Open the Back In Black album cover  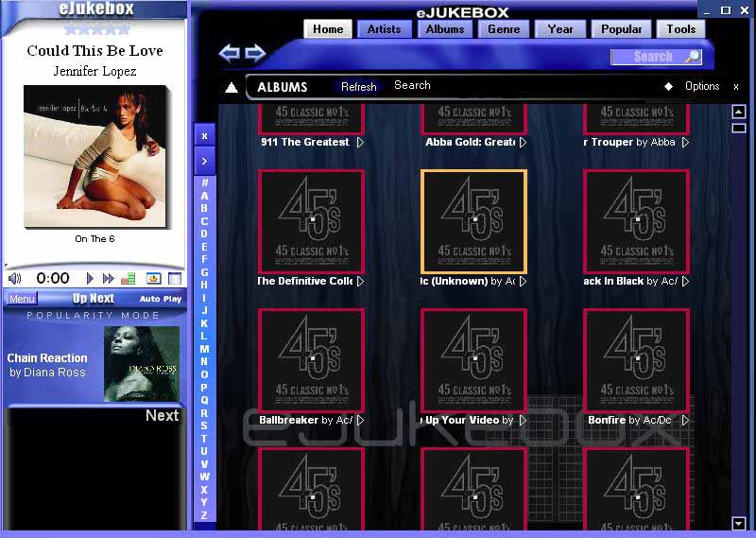636,221
